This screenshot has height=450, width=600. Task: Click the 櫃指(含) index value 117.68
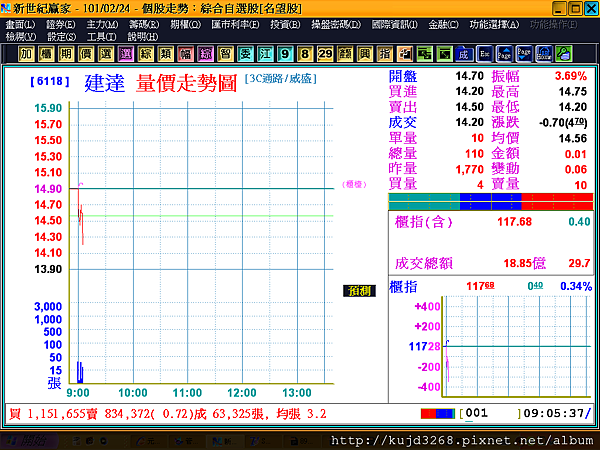[x=514, y=222]
